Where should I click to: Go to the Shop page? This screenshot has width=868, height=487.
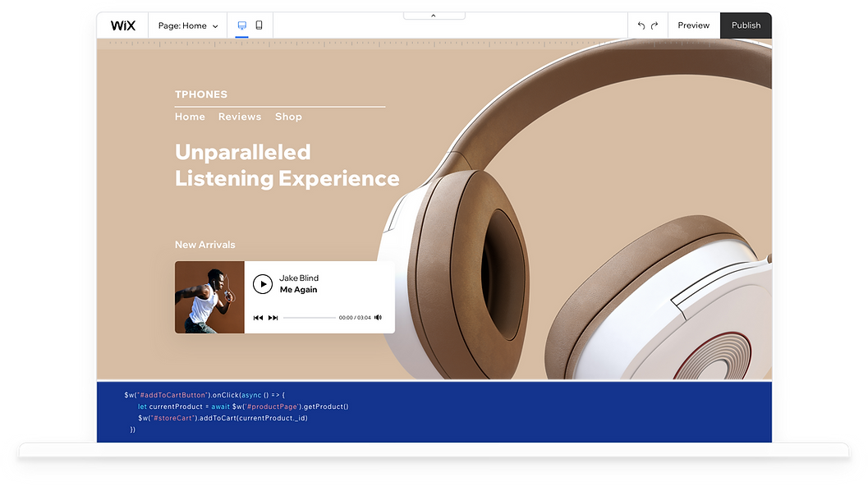288,117
